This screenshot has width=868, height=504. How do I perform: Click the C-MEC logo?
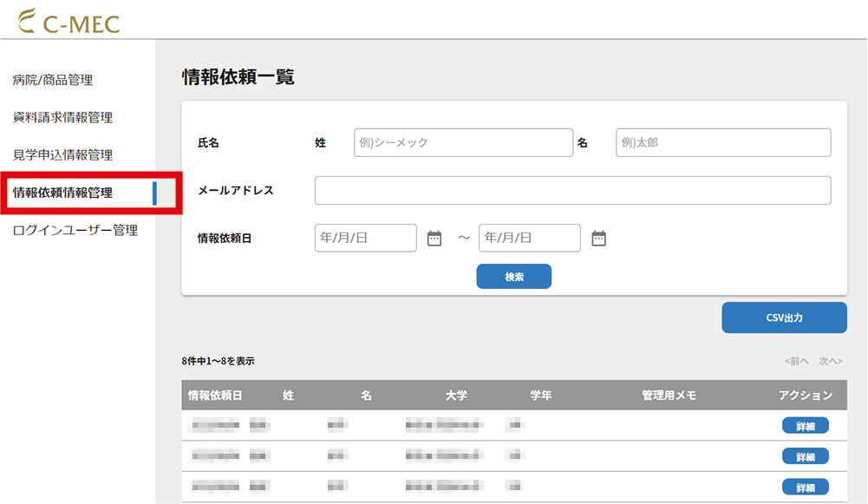click(x=69, y=21)
